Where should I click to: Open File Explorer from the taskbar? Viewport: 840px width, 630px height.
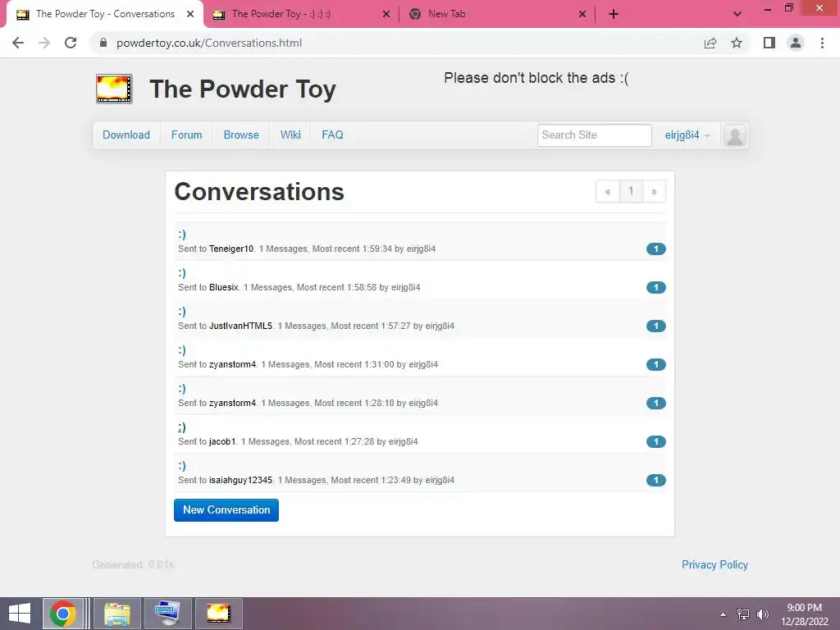(117, 614)
